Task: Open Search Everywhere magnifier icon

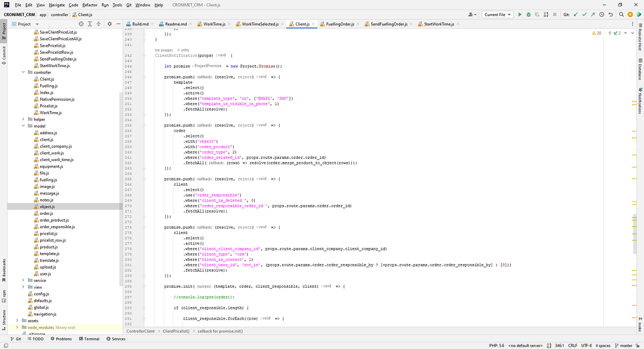Action: [621, 14]
